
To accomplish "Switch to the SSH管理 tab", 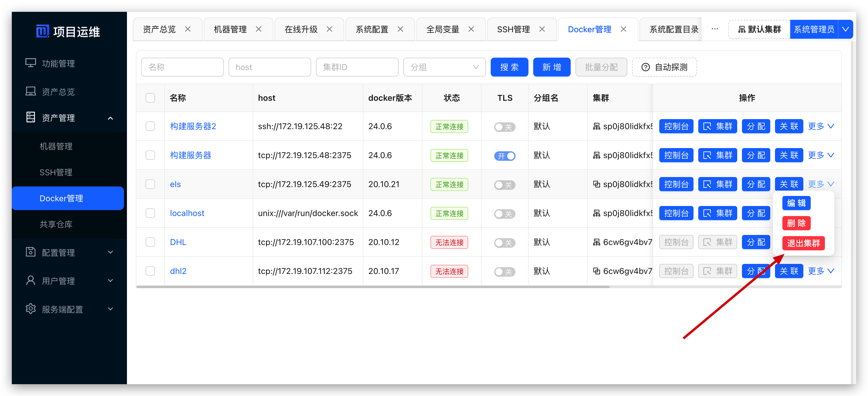I will click(513, 29).
